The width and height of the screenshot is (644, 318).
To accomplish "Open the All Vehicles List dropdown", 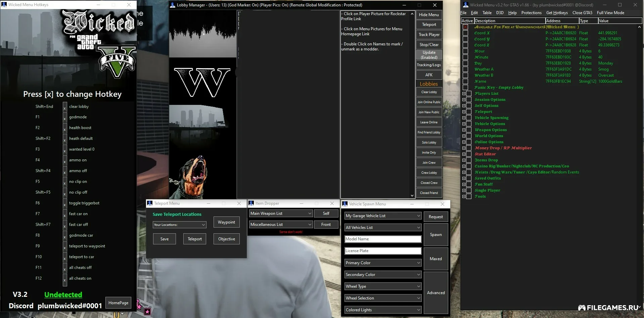I will [x=383, y=228].
